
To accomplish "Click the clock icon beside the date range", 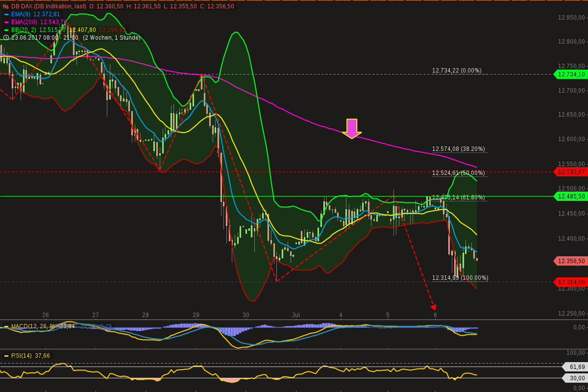I will (6, 37).
